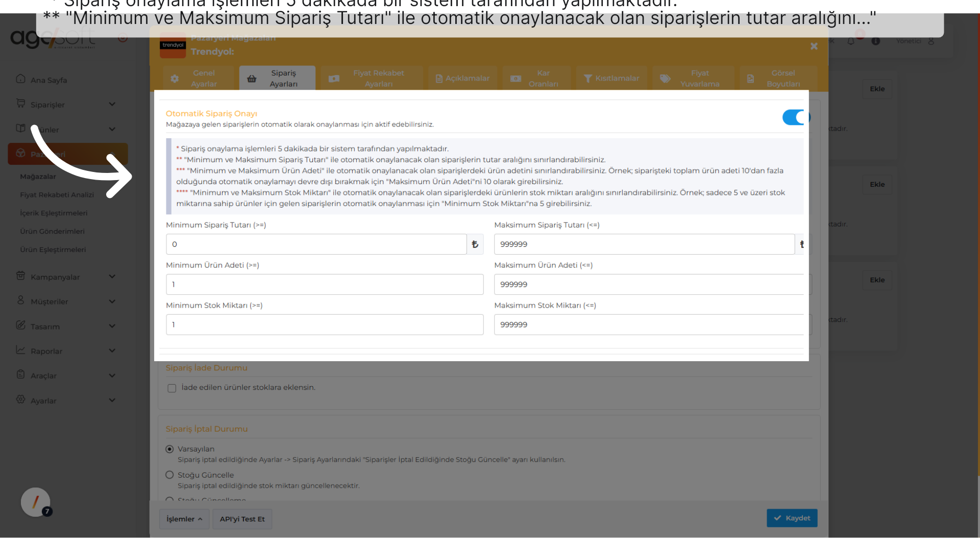Open Ürün Gönderimleri in sidebar

pos(52,232)
